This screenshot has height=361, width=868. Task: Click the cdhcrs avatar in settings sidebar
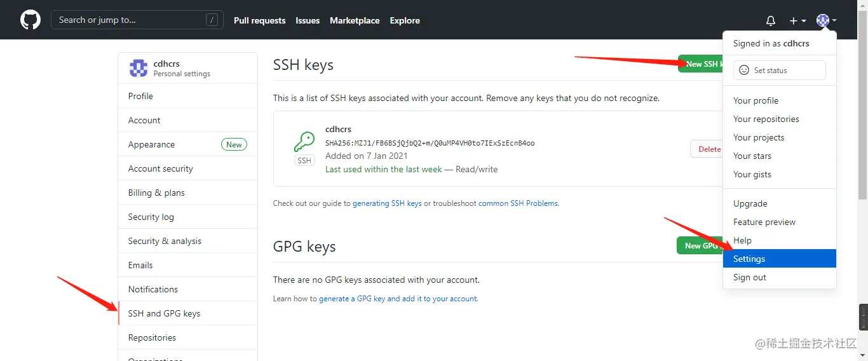click(139, 68)
